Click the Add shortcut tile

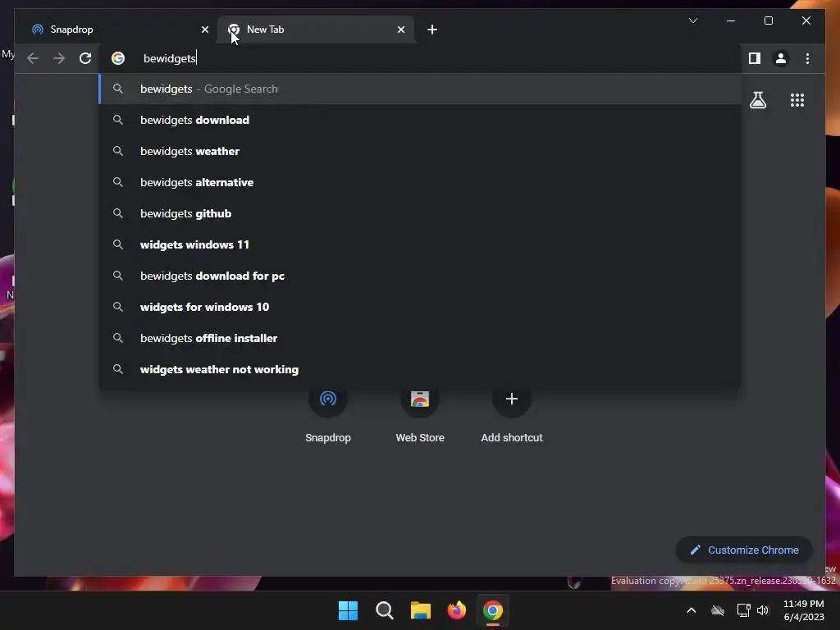(512, 415)
